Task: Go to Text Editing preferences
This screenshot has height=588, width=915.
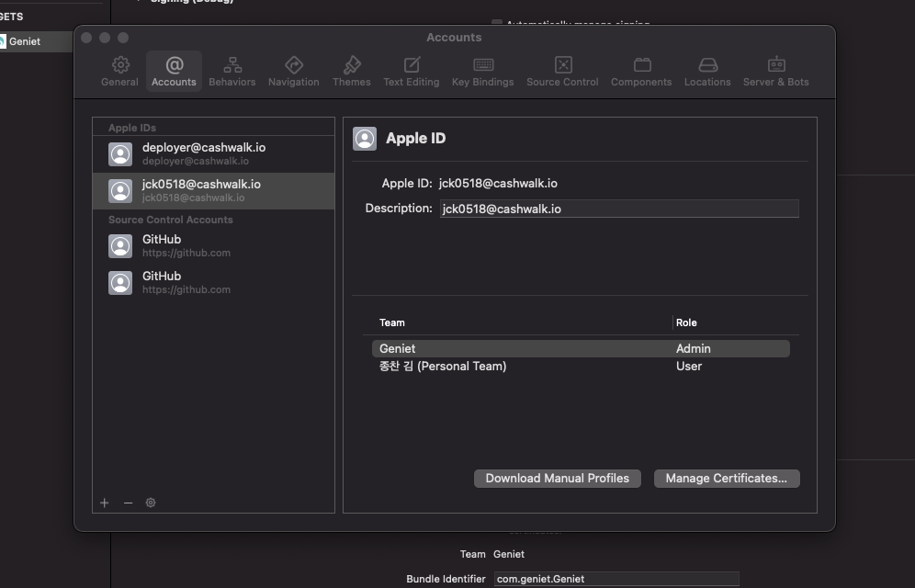Action: coord(412,71)
